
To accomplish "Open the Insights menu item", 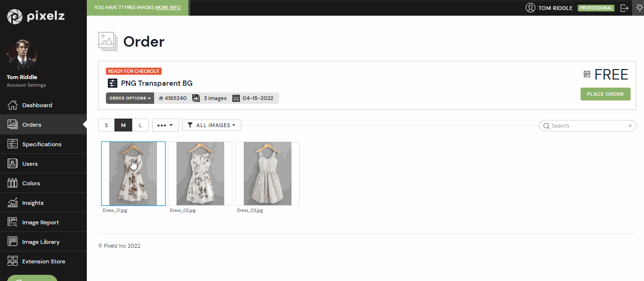I will pos(43,202).
